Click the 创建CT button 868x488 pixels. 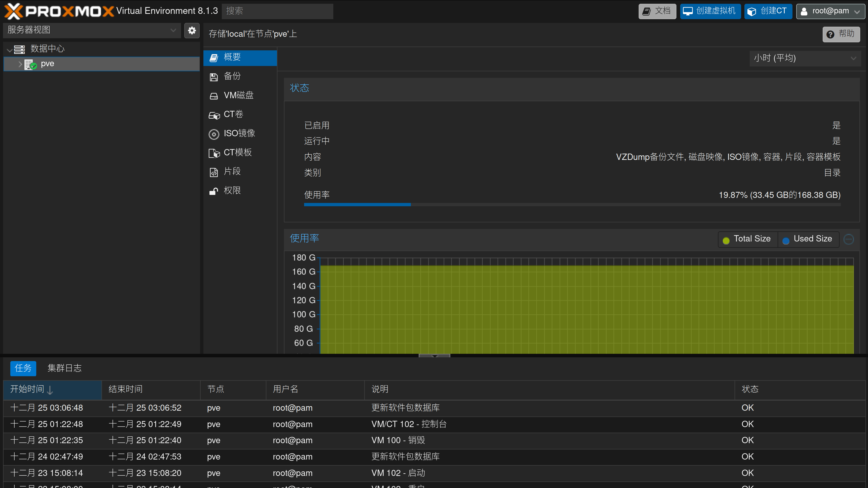pos(768,12)
